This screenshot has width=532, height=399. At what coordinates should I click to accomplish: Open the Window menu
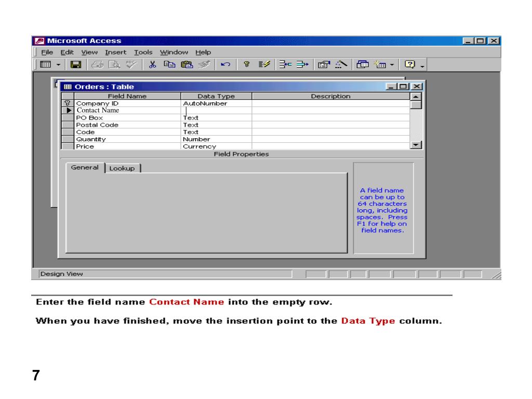(174, 52)
